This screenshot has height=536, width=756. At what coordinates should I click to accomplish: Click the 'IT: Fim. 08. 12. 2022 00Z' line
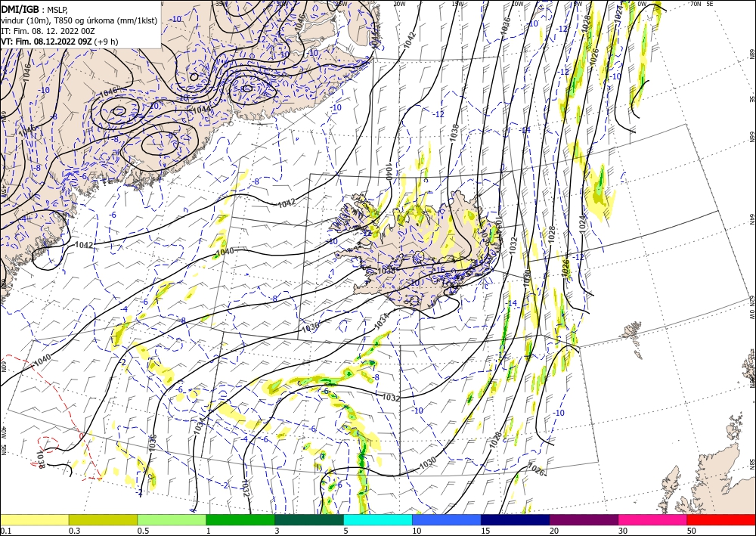(x=48, y=30)
